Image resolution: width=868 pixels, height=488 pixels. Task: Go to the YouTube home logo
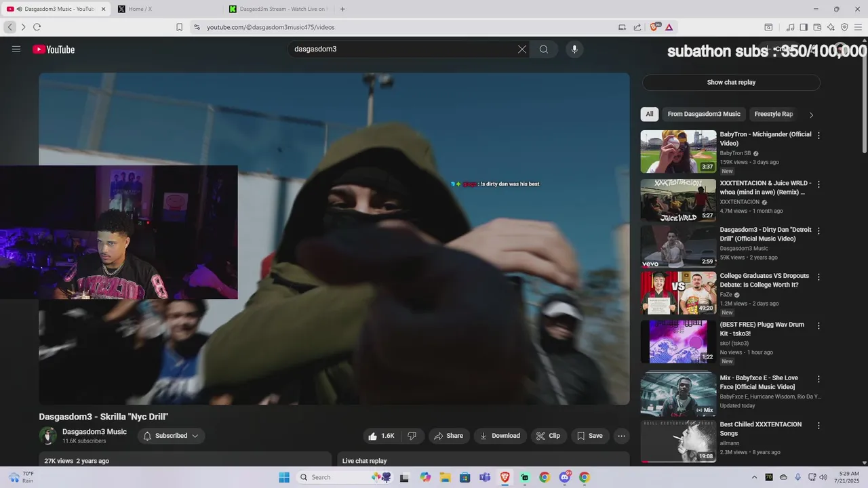(x=54, y=49)
